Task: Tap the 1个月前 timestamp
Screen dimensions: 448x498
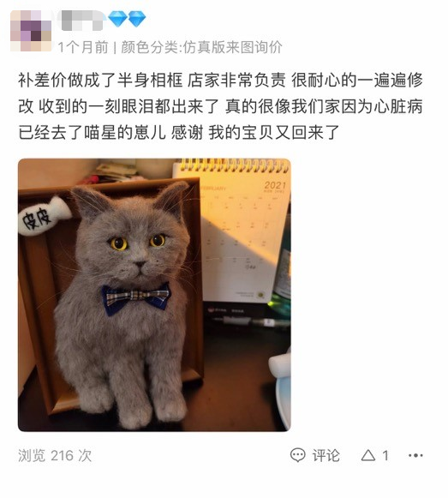Action: click(x=83, y=47)
